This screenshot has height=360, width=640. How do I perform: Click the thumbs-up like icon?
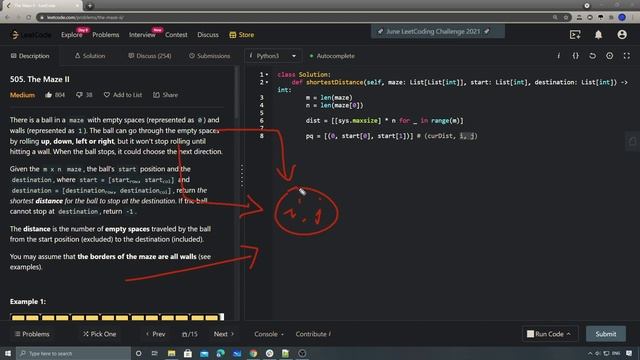click(49, 95)
